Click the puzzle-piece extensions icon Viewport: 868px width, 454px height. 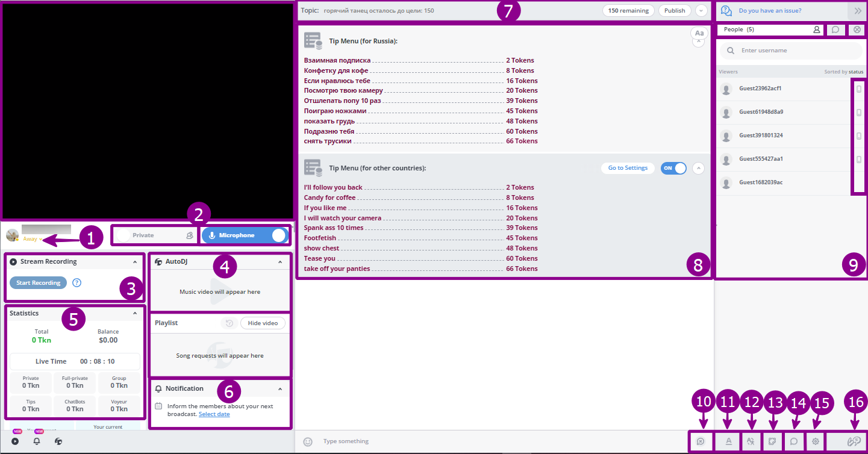pos(772,441)
